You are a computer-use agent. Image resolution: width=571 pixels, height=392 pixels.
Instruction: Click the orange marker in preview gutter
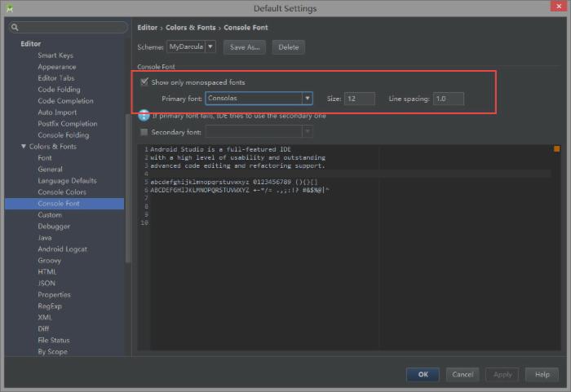(x=557, y=149)
